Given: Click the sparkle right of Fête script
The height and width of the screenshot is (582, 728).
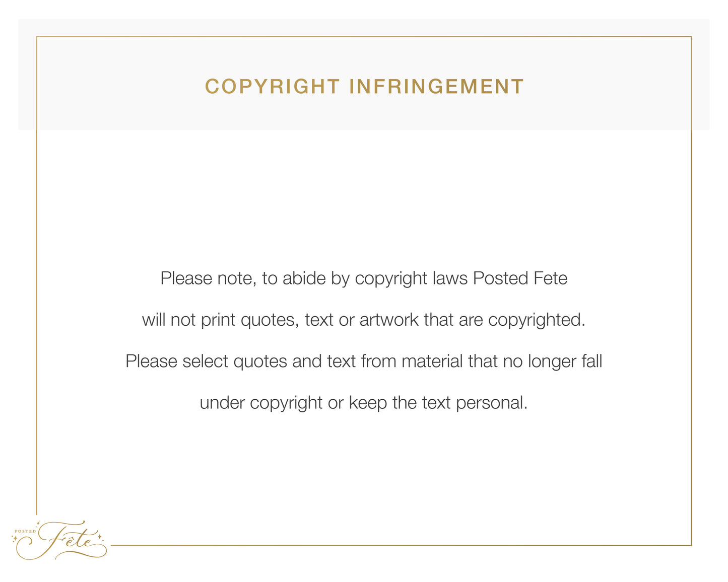Looking at the screenshot, I should tap(99, 537).
